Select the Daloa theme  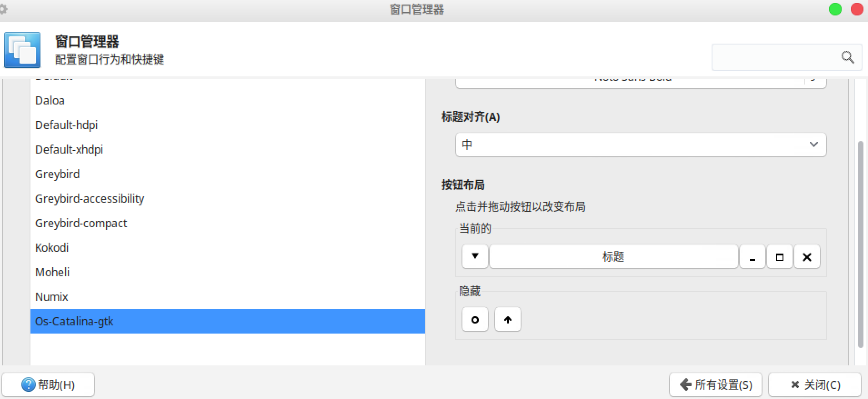coord(50,100)
